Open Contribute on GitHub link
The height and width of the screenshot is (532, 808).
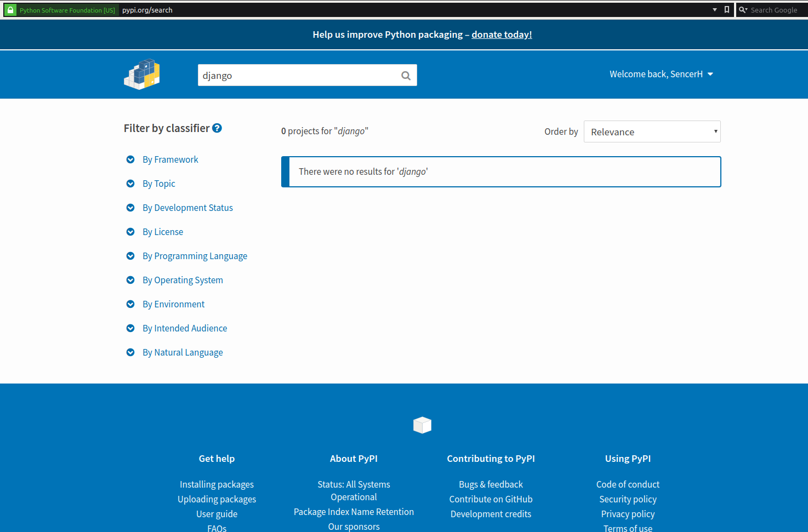491,499
